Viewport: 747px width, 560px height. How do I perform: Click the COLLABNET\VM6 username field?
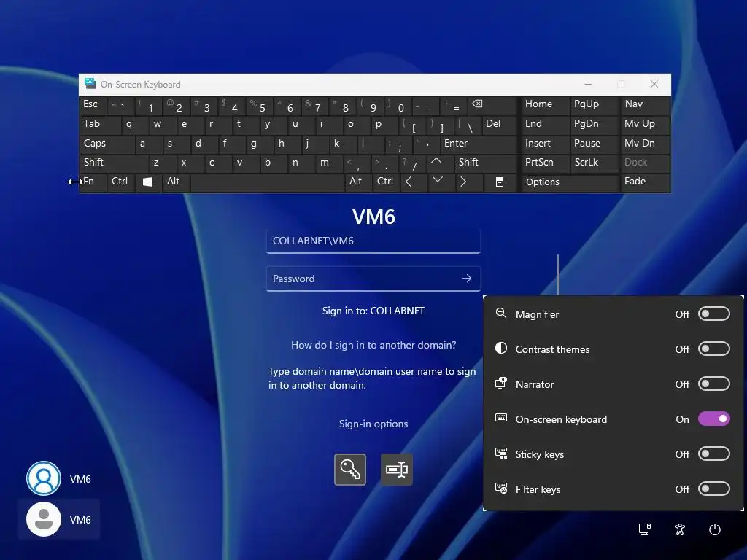click(373, 241)
